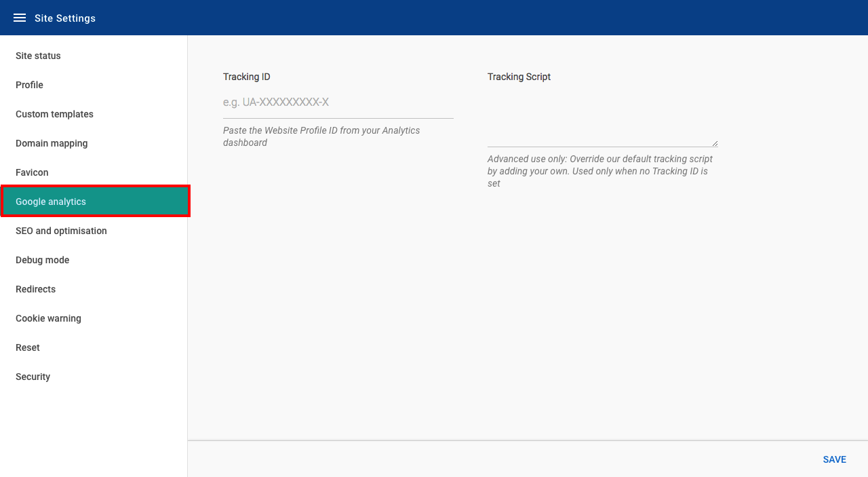Click the Site Settings header title
The image size is (868, 477).
click(x=65, y=18)
